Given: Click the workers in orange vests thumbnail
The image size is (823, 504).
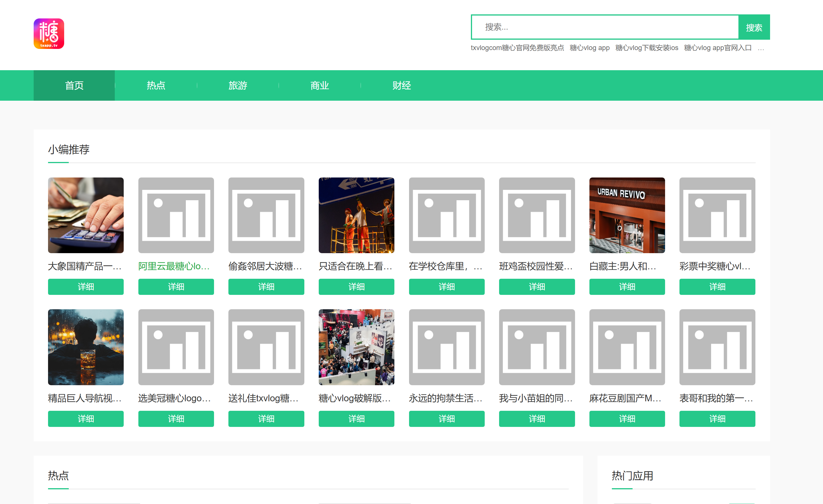Looking at the screenshot, I should coord(356,215).
